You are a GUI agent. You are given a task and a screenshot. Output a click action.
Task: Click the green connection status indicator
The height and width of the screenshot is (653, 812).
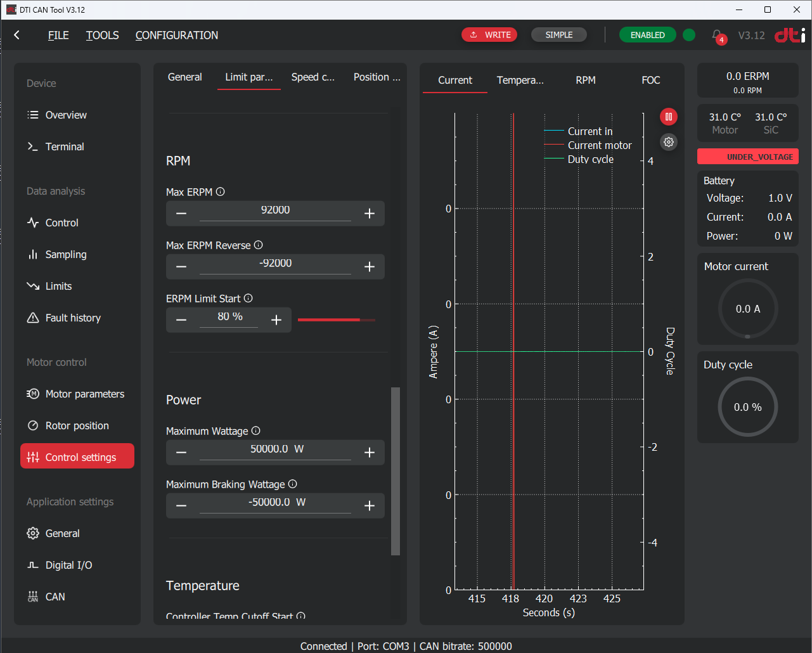pos(689,35)
